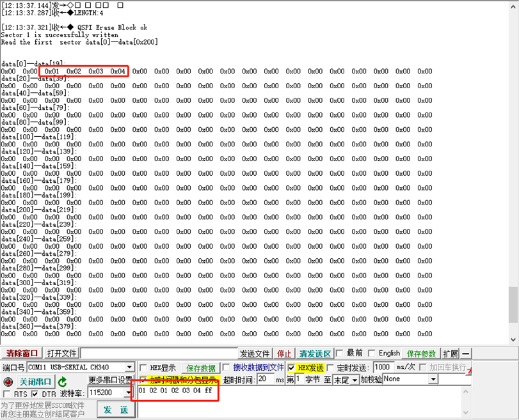Click the 0x01 value in the first data row
The height and width of the screenshot is (420, 519).
point(52,71)
